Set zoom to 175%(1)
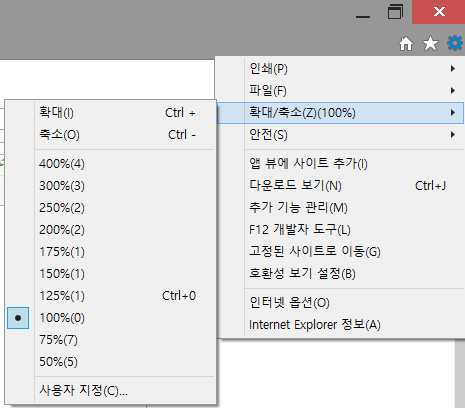 tap(110, 252)
